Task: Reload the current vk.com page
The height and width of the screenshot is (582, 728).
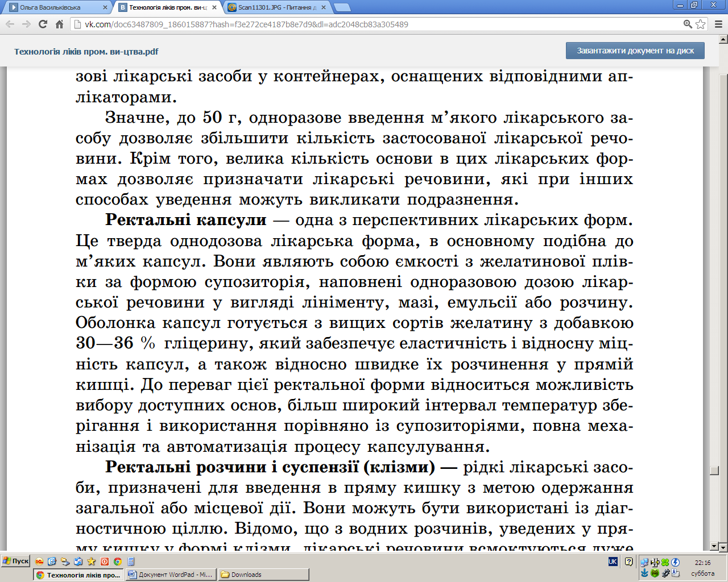Action: [43, 24]
